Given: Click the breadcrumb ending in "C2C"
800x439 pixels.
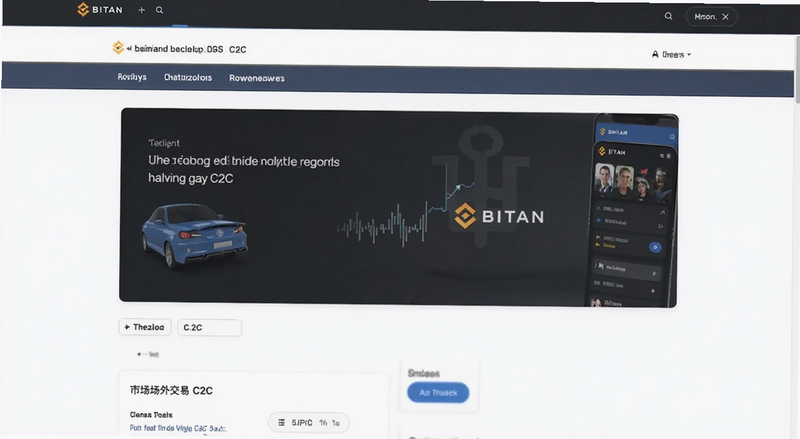Looking at the screenshot, I should coord(187,49).
